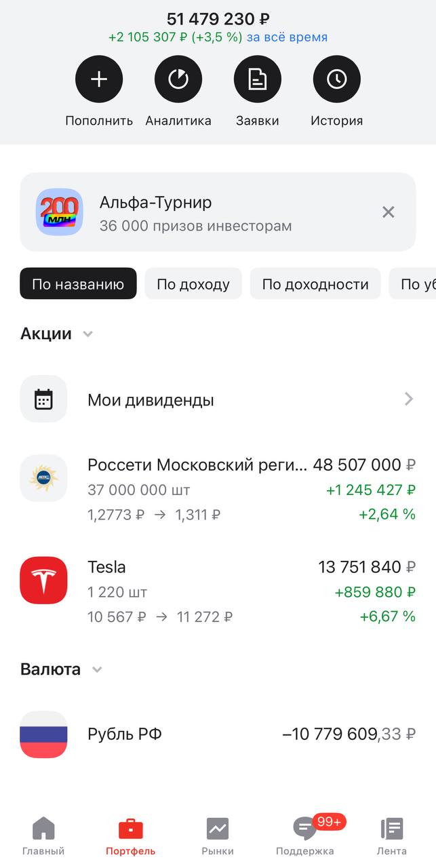Tap the Россети Московский регион logo
Screen dimensions: 436x868
point(43,478)
